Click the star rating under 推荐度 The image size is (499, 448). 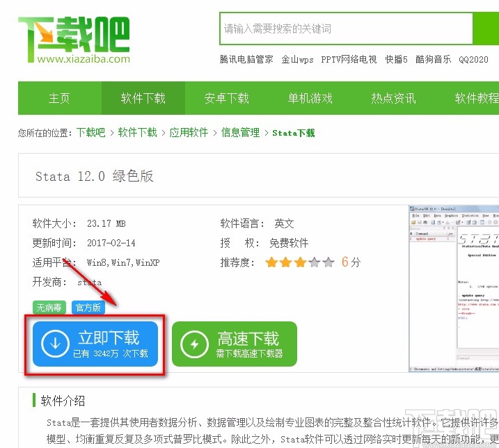pos(300,262)
